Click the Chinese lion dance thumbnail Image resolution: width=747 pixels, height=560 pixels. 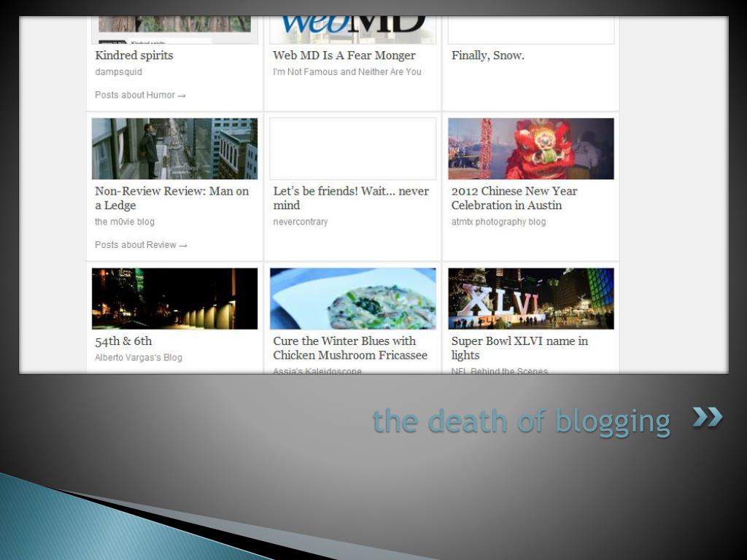531,149
